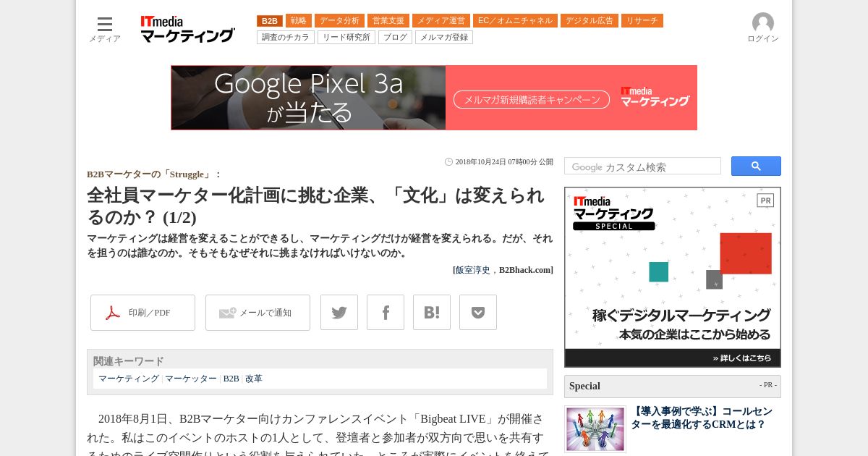Open the ブログ menu item
Screen dimensions: 868x456
(x=395, y=37)
